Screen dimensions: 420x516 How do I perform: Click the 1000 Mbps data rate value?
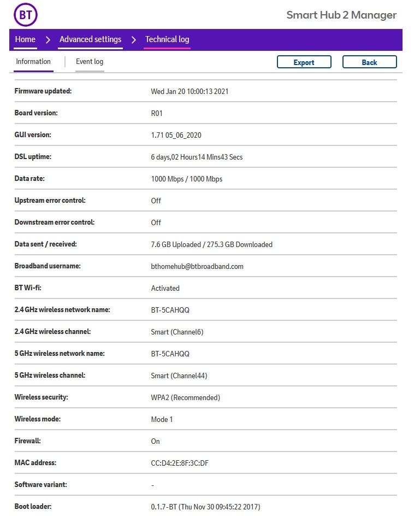pos(187,179)
